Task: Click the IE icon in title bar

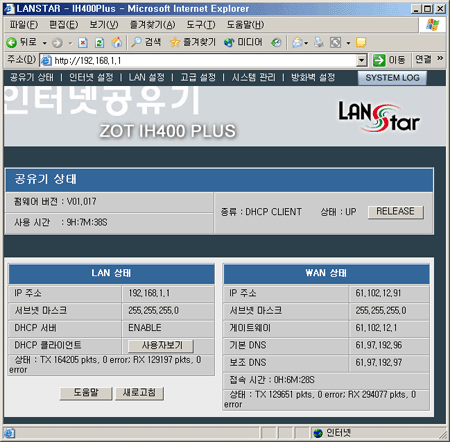Action: (x=9, y=8)
